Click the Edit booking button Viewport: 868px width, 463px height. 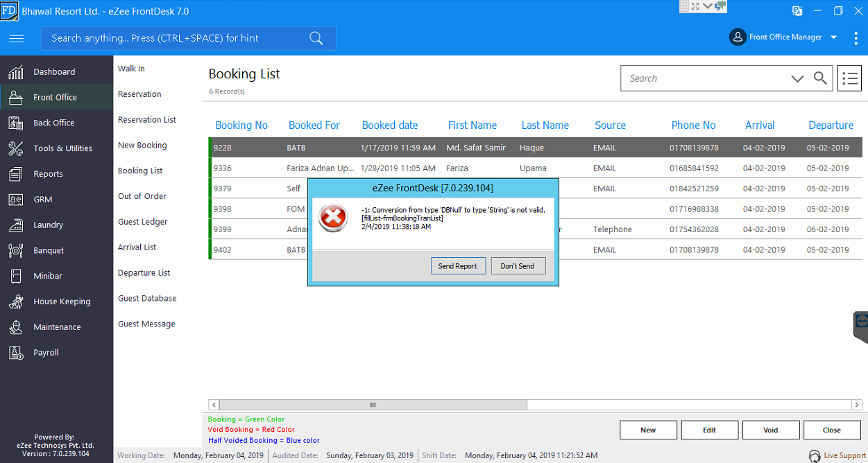click(x=709, y=430)
